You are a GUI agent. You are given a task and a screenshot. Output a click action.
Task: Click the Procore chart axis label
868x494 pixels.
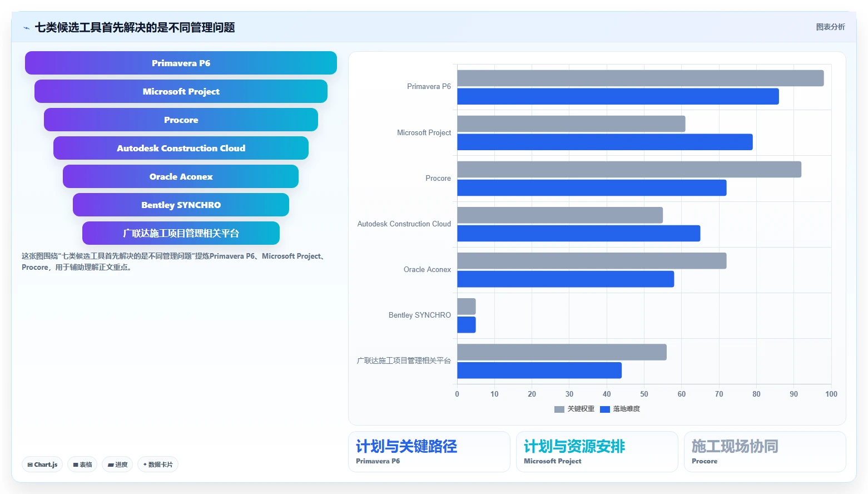coord(438,178)
